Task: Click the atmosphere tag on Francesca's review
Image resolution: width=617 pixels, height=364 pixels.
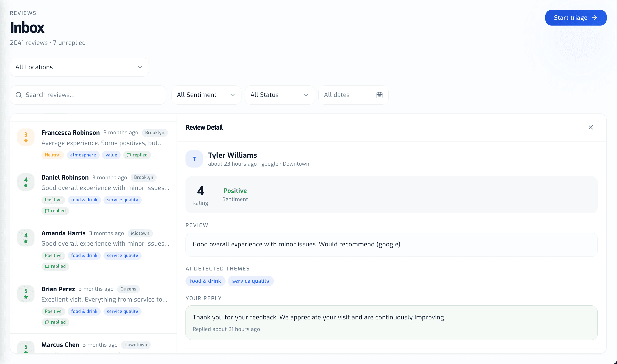Action: [83, 155]
